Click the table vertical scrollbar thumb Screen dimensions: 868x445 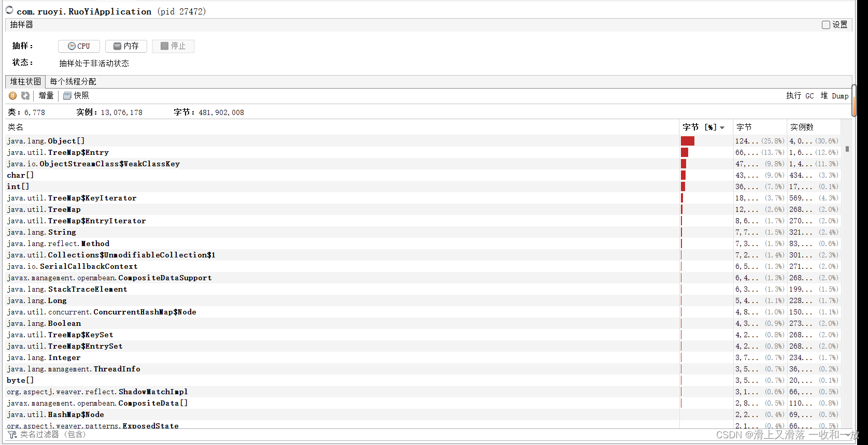click(x=847, y=149)
